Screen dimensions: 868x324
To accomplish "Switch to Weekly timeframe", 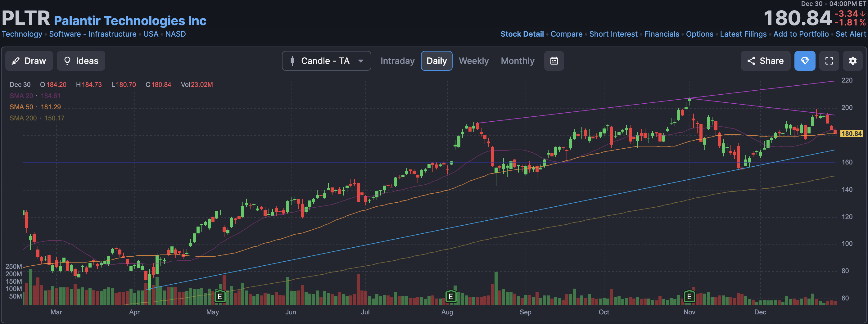I will tap(473, 61).
